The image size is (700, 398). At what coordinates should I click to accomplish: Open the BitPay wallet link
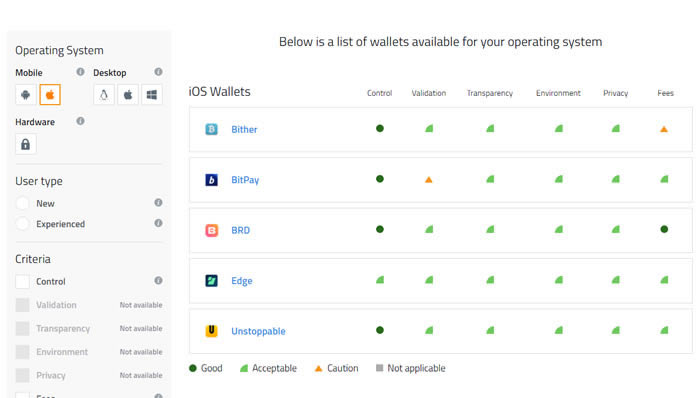click(245, 180)
